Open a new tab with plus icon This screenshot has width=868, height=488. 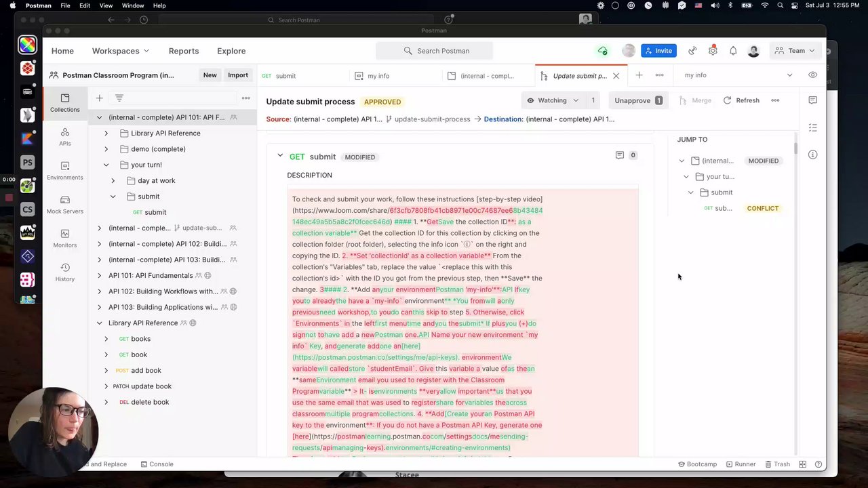pos(639,75)
